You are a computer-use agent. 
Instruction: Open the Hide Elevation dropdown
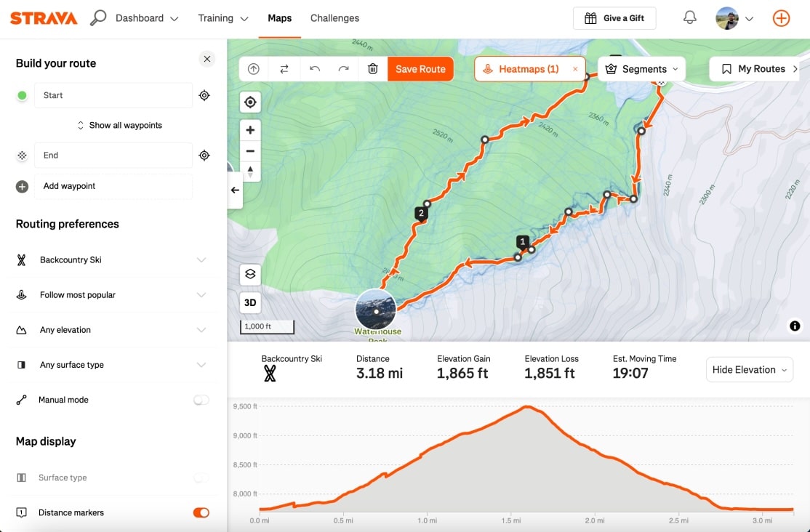coord(749,370)
